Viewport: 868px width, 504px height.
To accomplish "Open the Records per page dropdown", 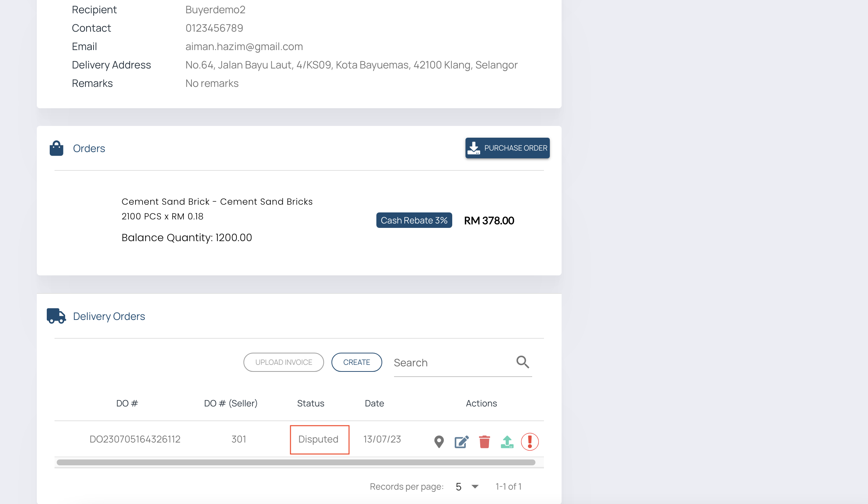I will pos(467,487).
